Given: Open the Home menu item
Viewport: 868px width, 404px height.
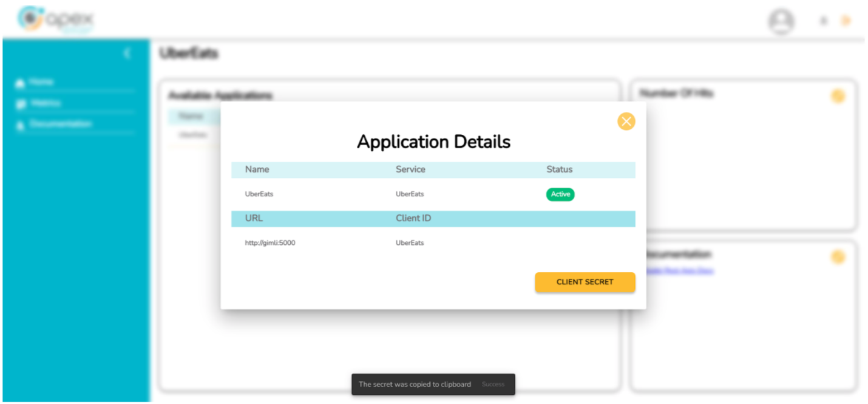Looking at the screenshot, I should coord(41,82).
